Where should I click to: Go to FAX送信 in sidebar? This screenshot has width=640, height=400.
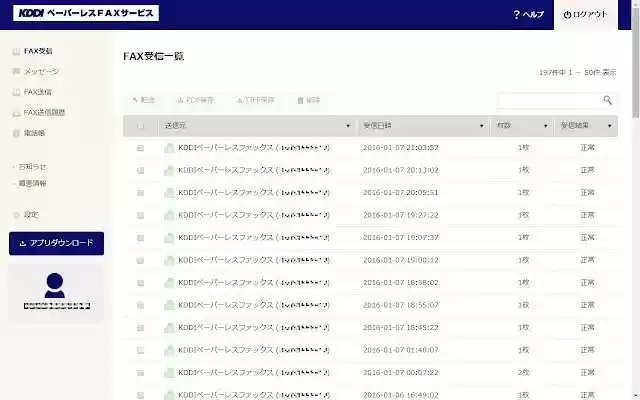[32, 92]
